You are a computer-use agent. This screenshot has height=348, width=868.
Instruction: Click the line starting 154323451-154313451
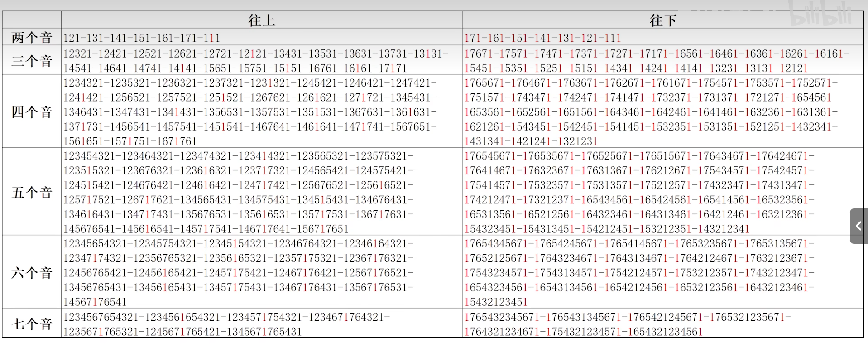607,229
